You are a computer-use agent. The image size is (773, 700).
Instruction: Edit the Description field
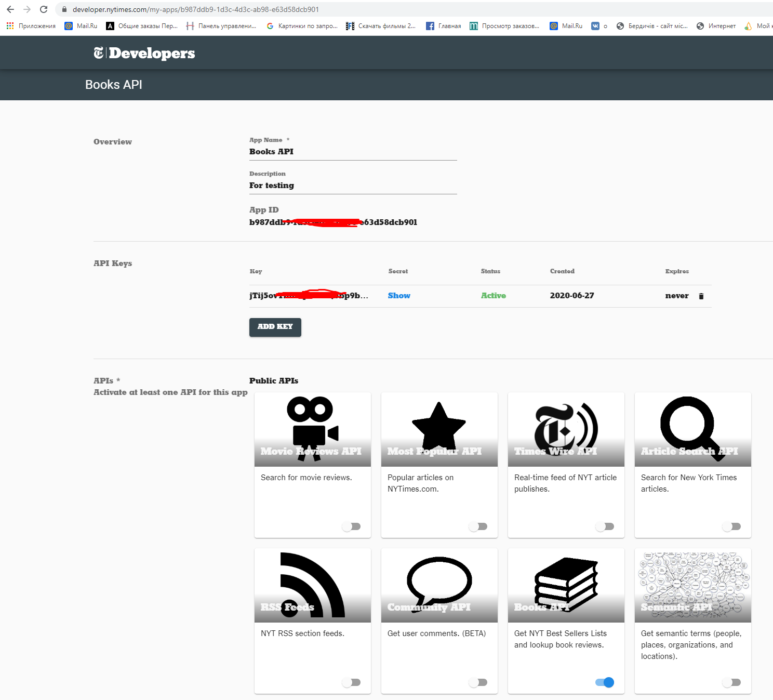pyautogui.click(x=353, y=186)
